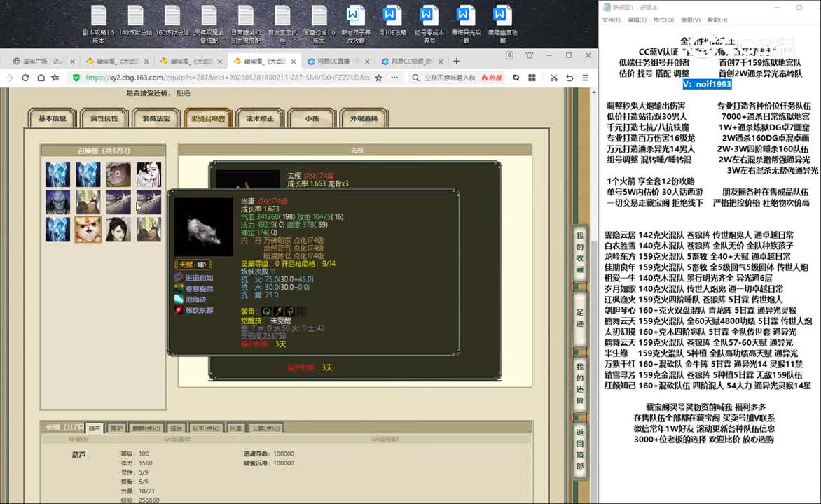Select the 仙车(点化) mount tab
821x504 pixels.
pos(206,428)
